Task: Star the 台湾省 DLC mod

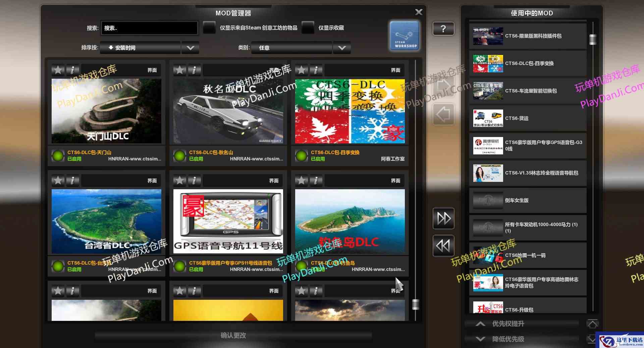Action: click(x=58, y=181)
